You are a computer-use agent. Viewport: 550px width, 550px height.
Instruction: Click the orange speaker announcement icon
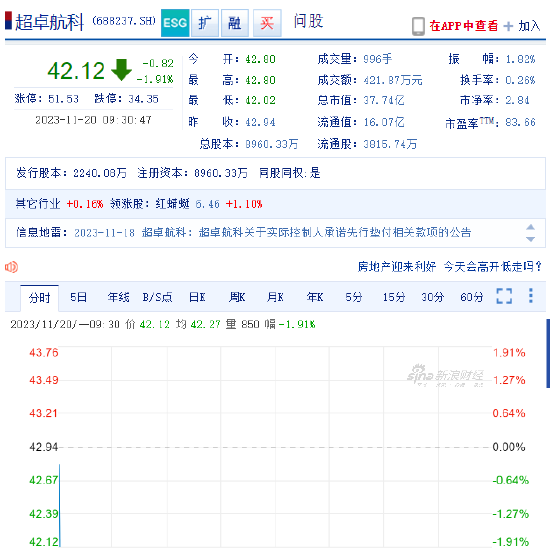[11, 267]
